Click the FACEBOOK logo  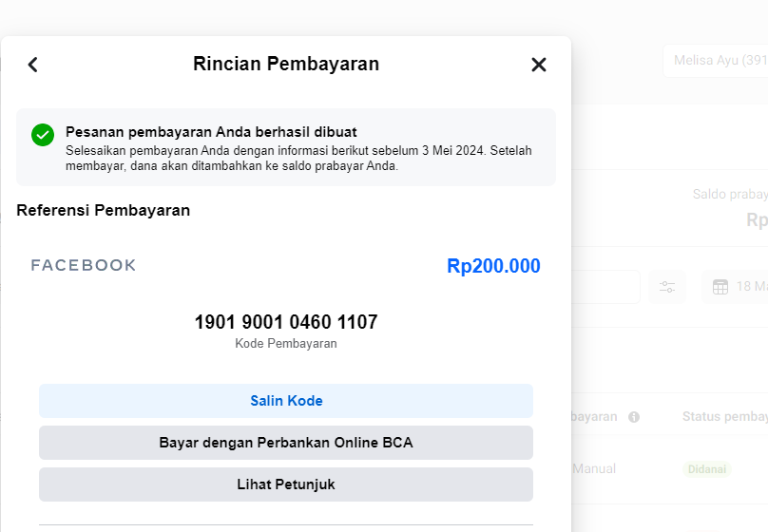point(84,265)
